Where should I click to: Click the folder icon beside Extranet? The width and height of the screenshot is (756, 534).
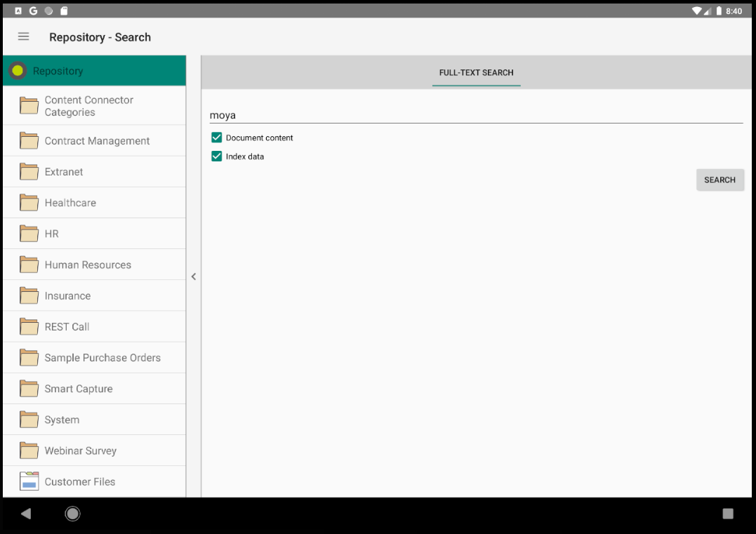28,171
